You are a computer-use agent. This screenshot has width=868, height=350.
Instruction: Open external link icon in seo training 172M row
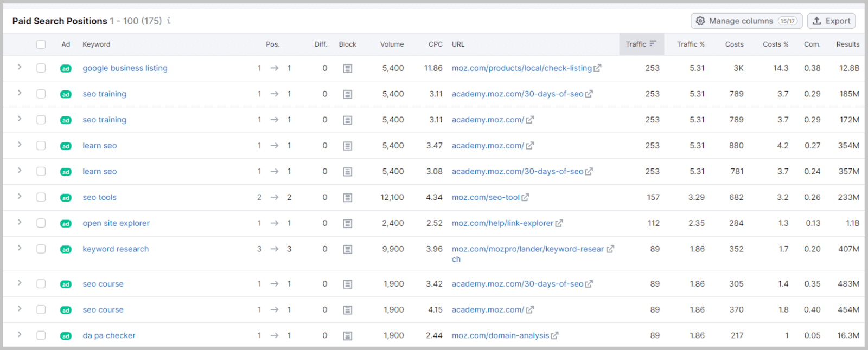529,120
